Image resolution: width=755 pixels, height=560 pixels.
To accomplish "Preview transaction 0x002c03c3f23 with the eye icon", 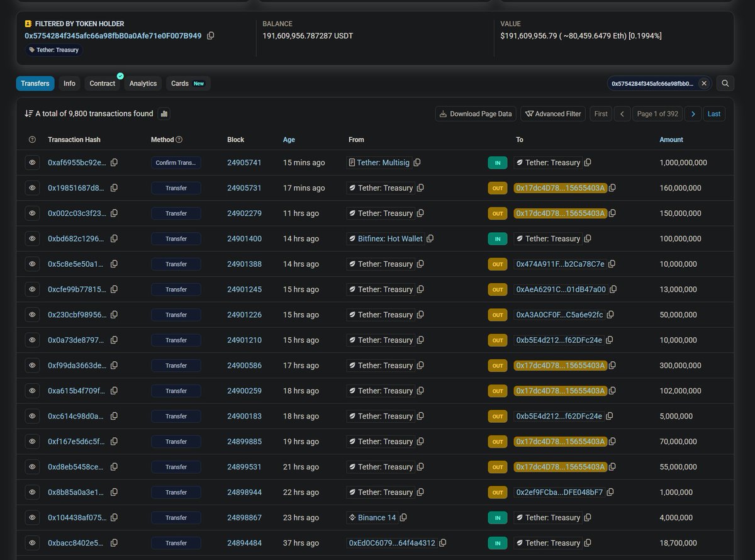I will 33,213.
